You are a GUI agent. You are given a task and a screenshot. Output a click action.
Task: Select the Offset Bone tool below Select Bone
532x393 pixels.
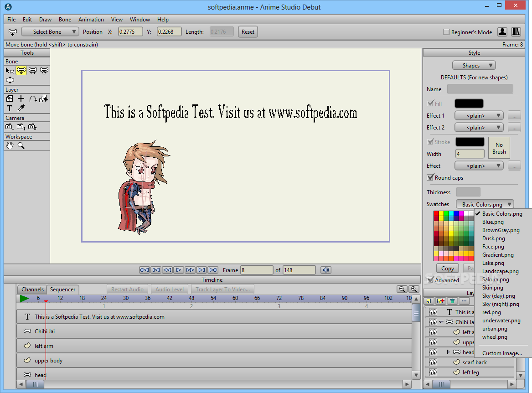pyautogui.click(x=10, y=80)
